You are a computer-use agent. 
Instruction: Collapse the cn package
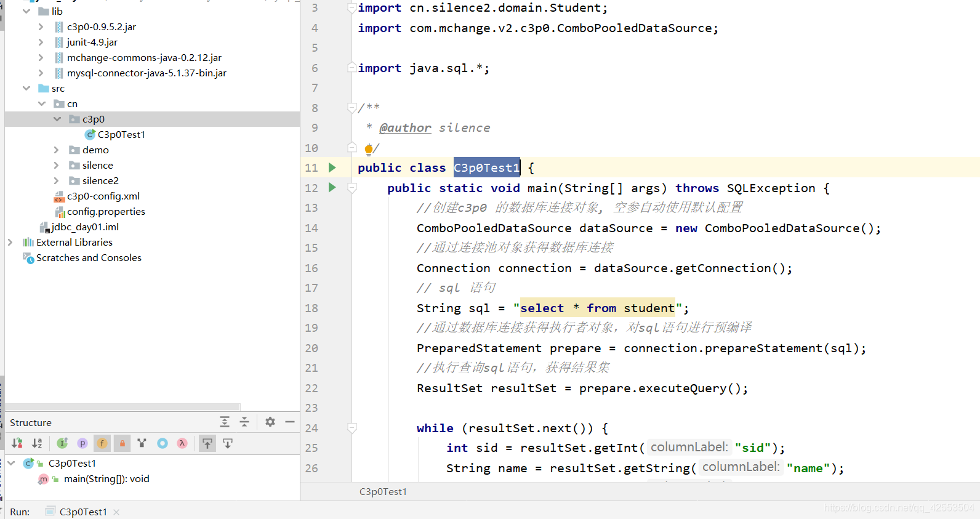point(42,103)
